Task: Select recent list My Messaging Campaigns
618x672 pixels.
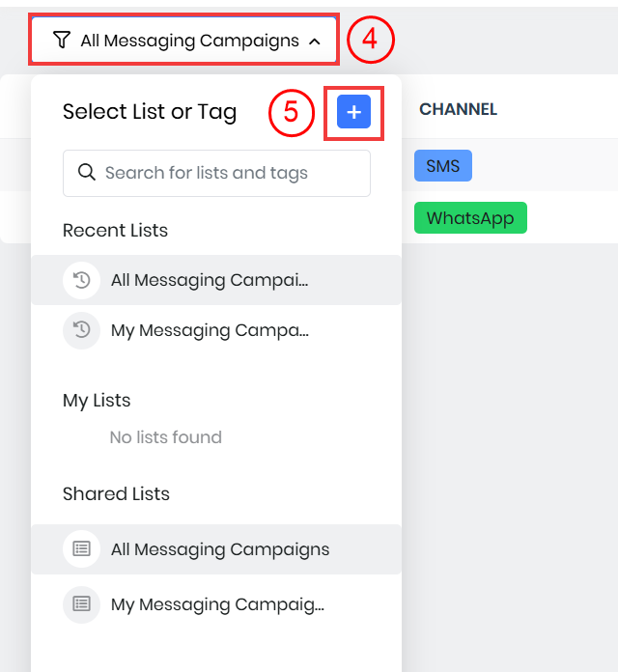Action: (x=210, y=330)
